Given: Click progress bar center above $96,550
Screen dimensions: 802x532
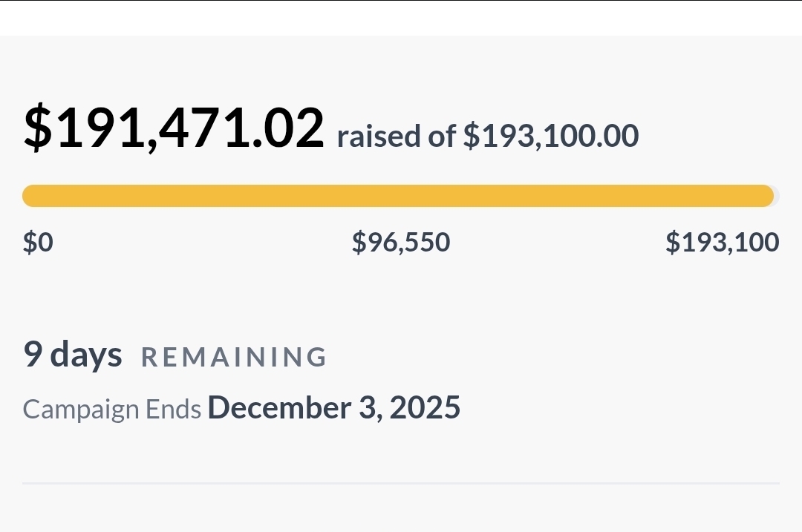Looking at the screenshot, I should pos(401,196).
